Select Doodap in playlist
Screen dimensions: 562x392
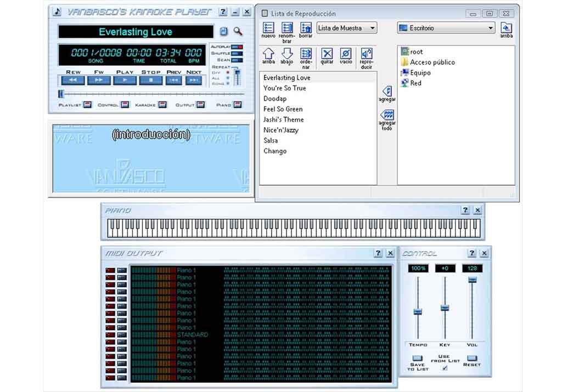[x=318, y=99]
